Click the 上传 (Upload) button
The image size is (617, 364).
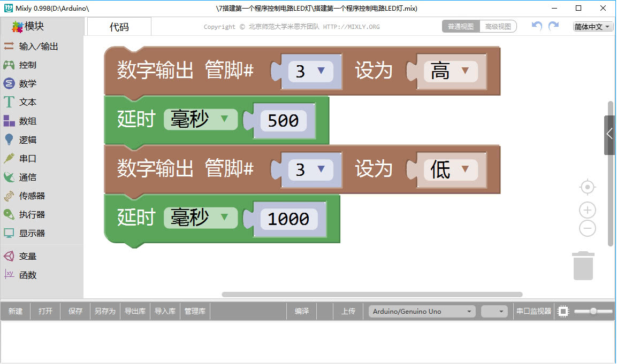[348, 311]
